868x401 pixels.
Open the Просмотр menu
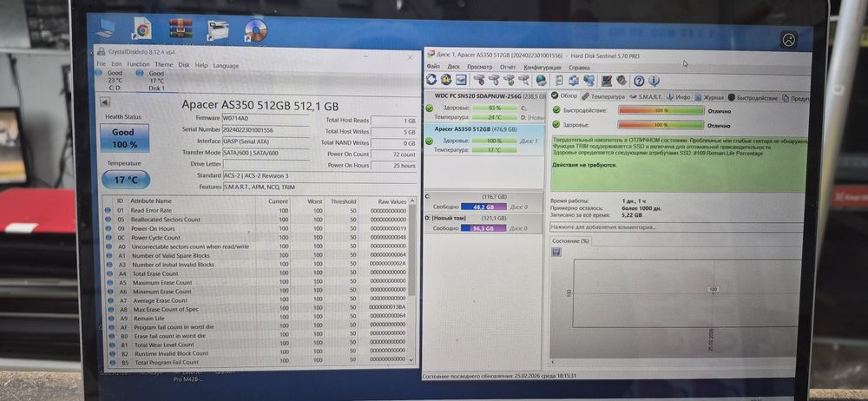(x=479, y=67)
